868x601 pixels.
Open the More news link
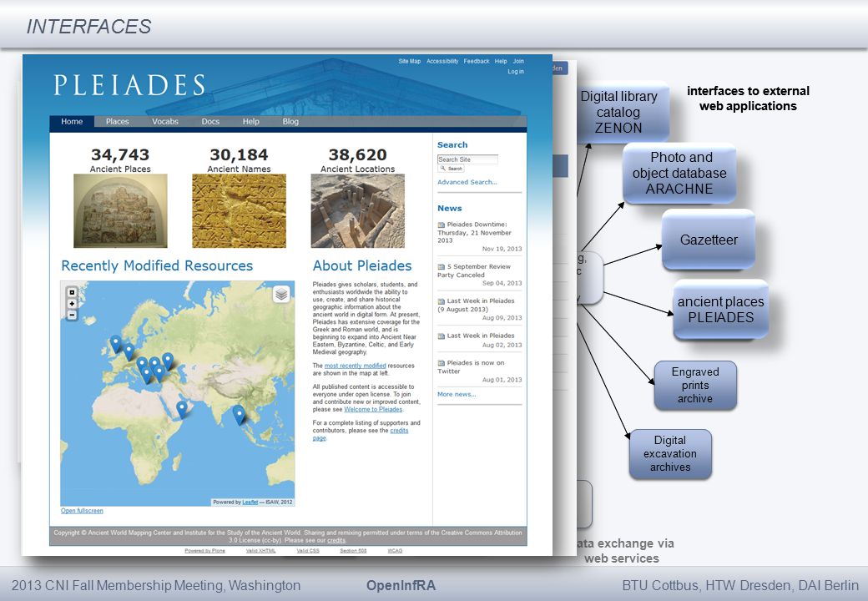[457, 394]
